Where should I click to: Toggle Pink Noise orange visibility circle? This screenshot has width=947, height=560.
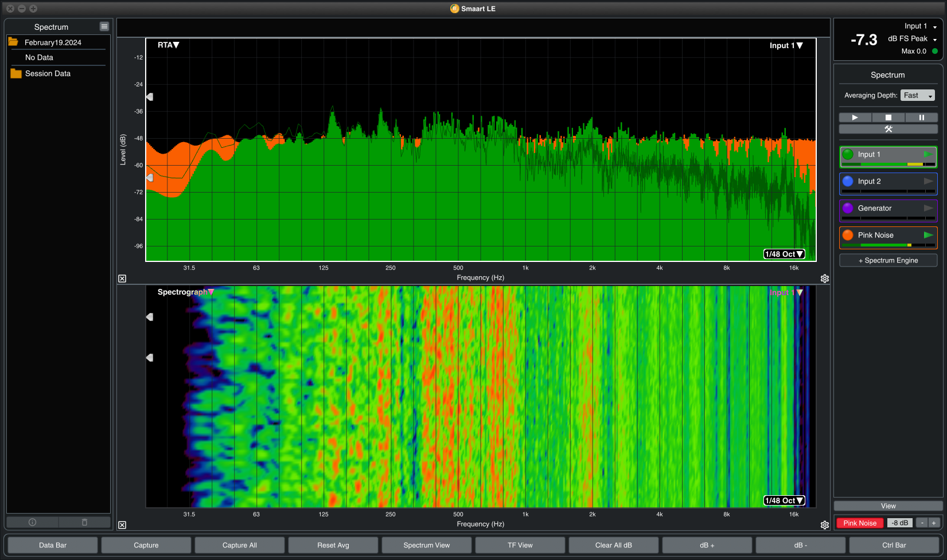[848, 235]
